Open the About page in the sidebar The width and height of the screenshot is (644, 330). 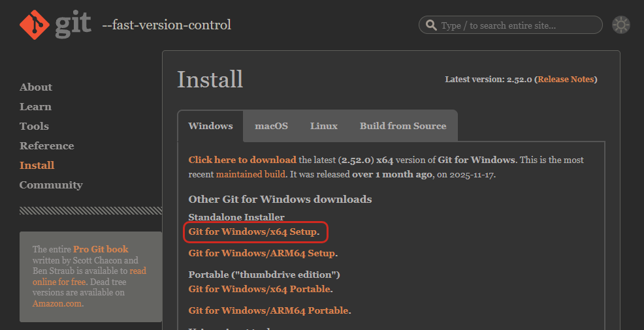pyautogui.click(x=36, y=87)
